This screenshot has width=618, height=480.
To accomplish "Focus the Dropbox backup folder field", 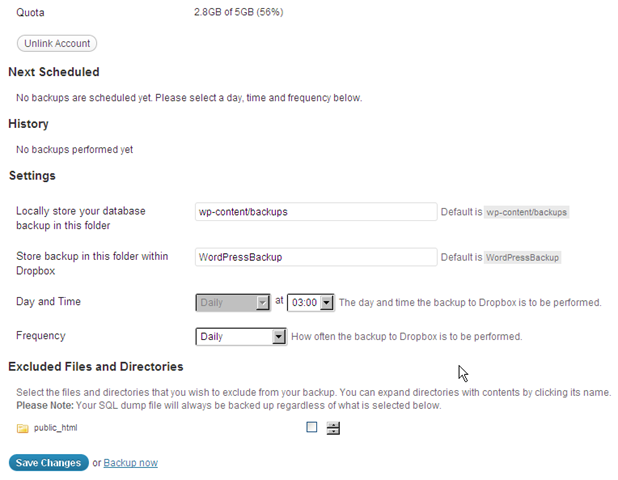I will [316, 257].
